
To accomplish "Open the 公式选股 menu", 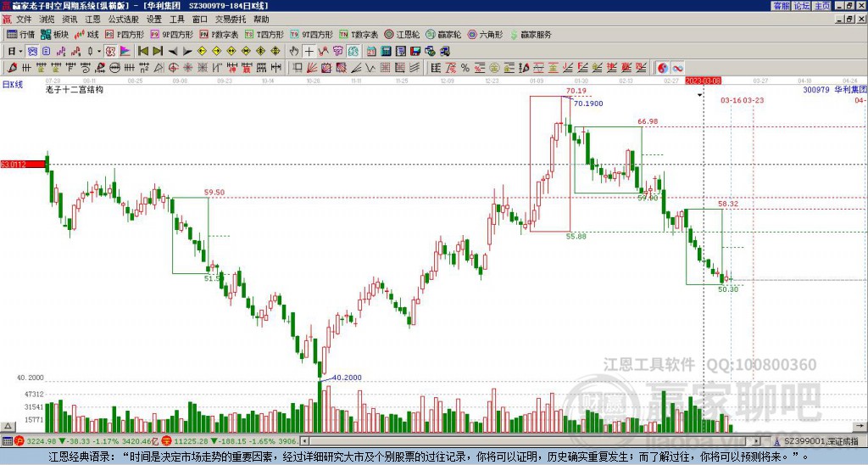I will tap(124, 20).
